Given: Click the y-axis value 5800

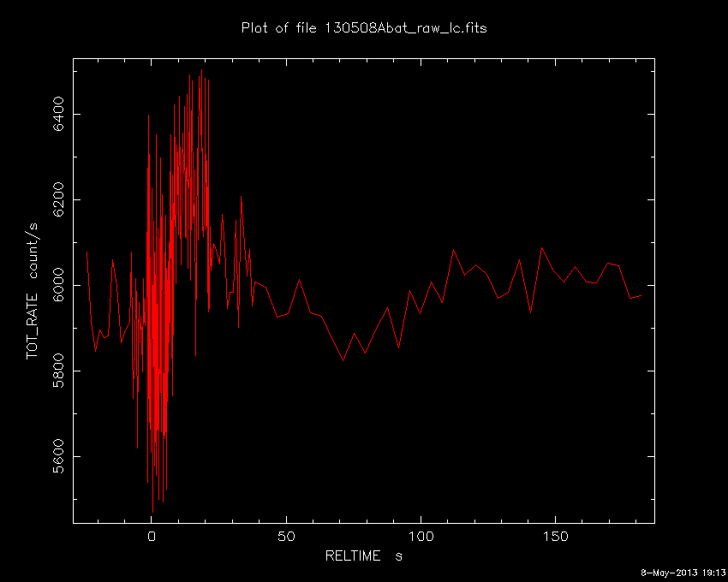Looking at the screenshot, I should (x=59, y=371).
